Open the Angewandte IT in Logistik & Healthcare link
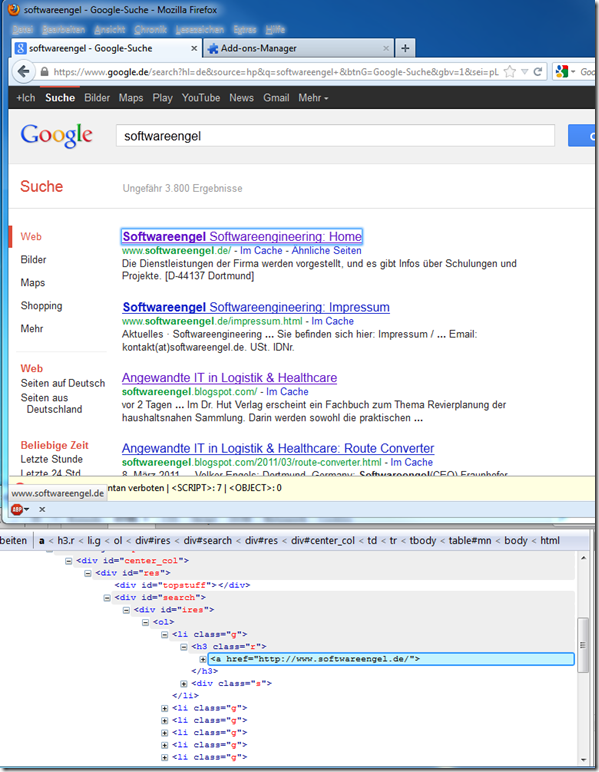The height and width of the screenshot is (772, 599). (229, 378)
